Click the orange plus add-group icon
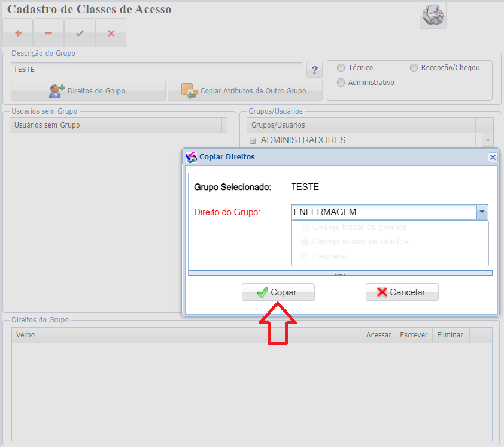504x447 pixels. (18, 33)
